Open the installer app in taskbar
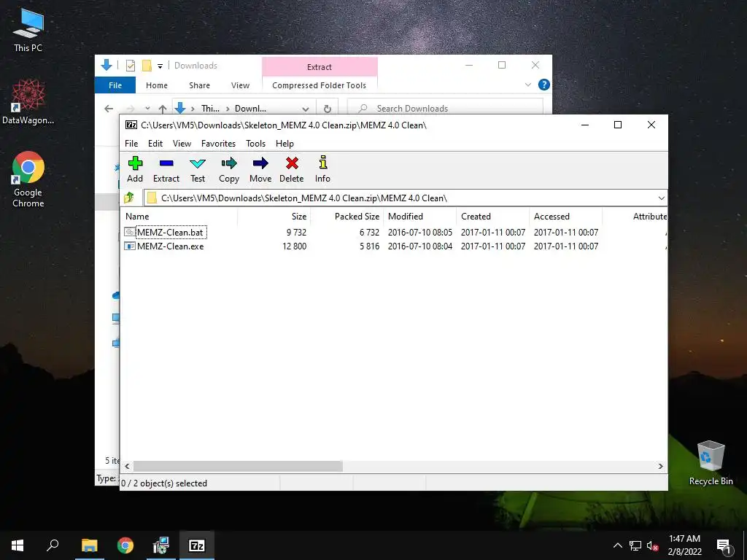The width and height of the screenshot is (747, 560). [x=161, y=545]
